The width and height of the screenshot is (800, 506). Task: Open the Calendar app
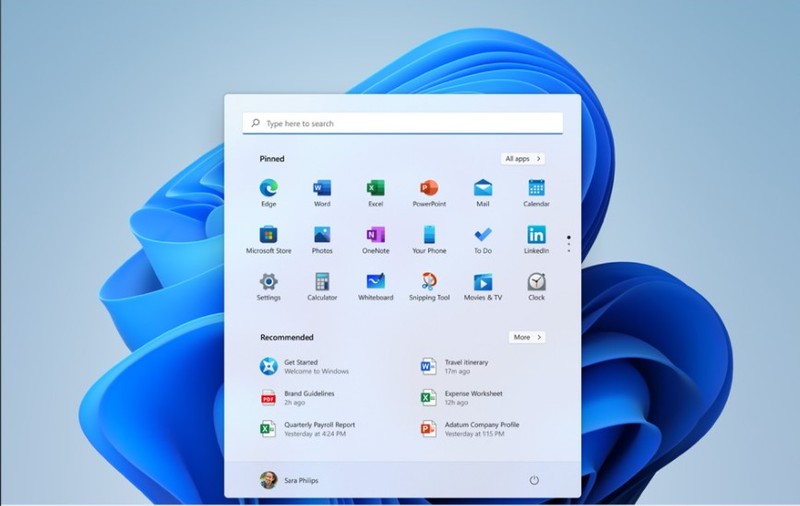click(x=536, y=193)
